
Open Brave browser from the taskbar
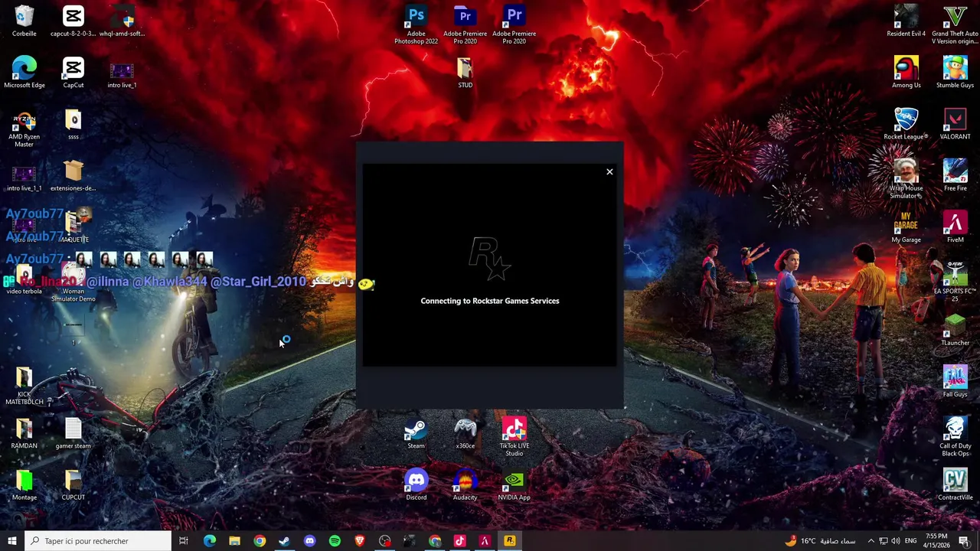(x=359, y=541)
